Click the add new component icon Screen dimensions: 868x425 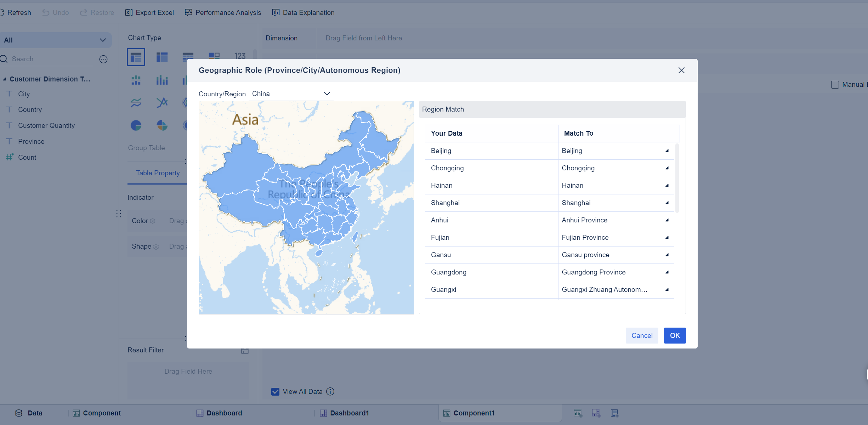point(577,413)
